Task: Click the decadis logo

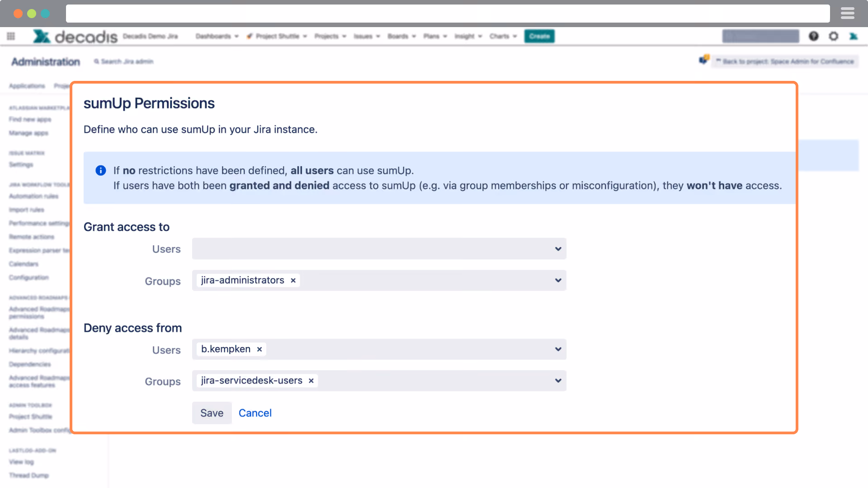Action: pyautogui.click(x=75, y=37)
